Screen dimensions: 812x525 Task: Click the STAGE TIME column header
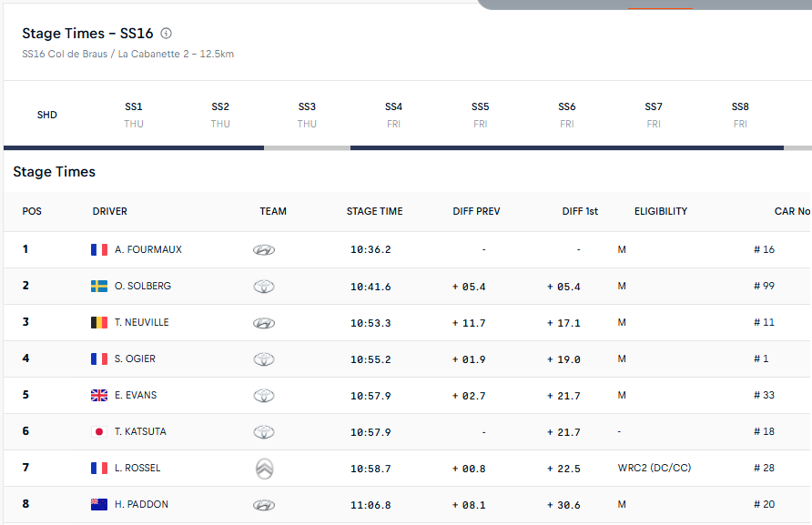pyautogui.click(x=374, y=211)
